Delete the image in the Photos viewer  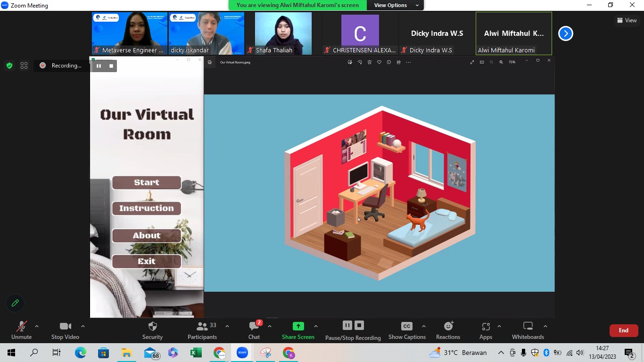pos(369,62)
